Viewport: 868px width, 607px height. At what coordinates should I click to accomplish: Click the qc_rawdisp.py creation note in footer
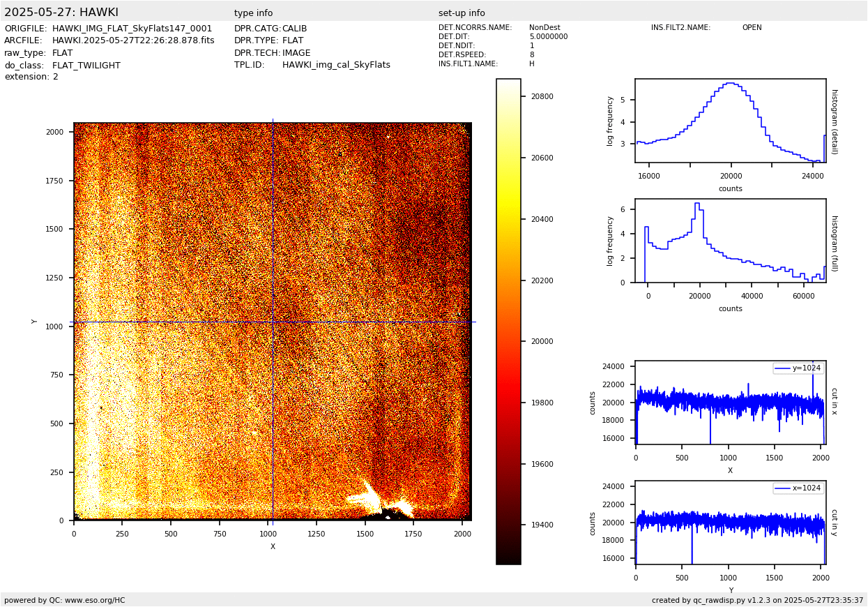757,600
